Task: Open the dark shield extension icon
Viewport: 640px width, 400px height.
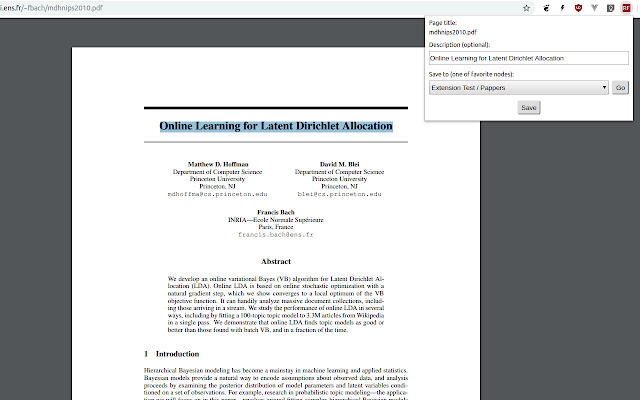Action: pyautogui.click(x=611, y=8)
